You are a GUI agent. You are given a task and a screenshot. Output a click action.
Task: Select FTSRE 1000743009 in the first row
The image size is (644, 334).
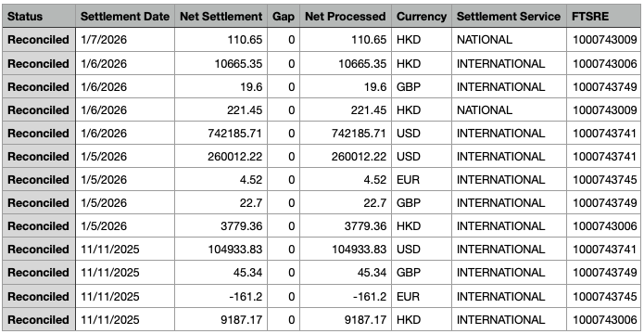[604, 40]
